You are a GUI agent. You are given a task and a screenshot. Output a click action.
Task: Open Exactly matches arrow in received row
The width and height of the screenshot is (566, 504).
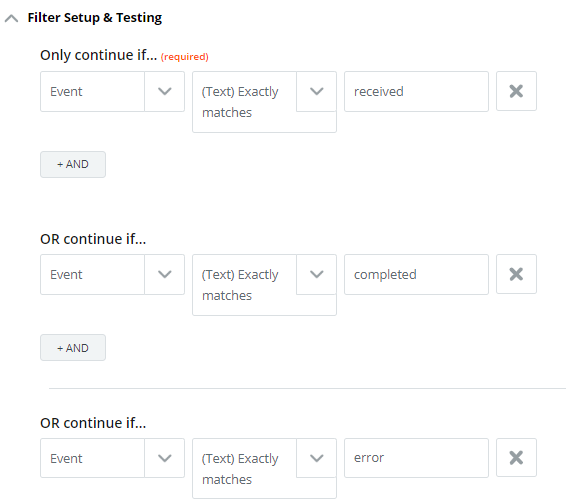tap(317, 91)
